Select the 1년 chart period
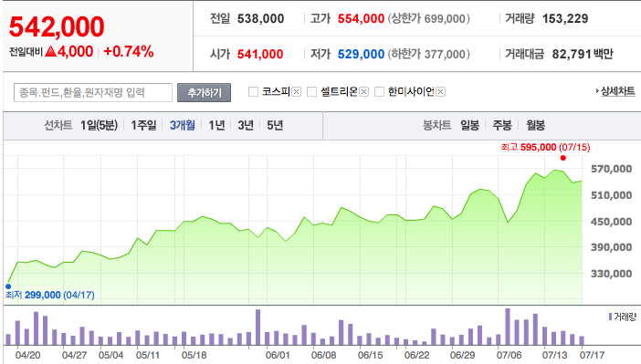This screenshot has height=364, width=641. (216, 125)
